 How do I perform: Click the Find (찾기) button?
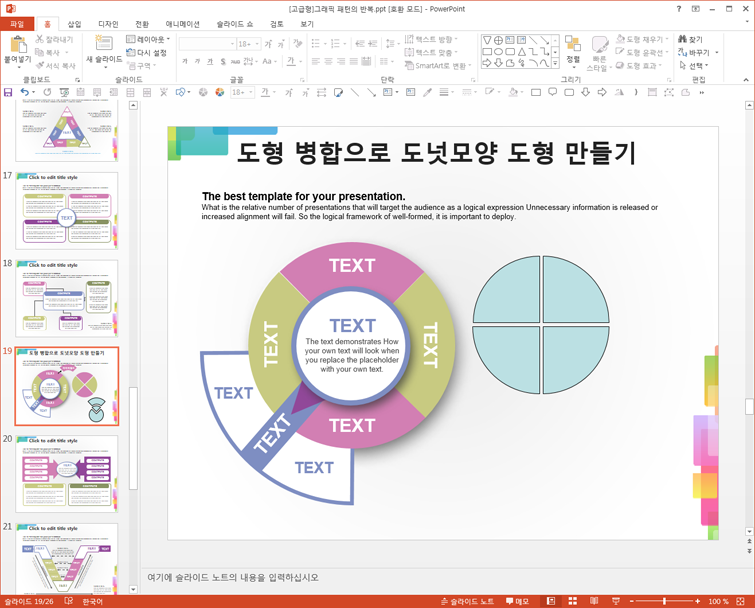click(x=690, y=39)
